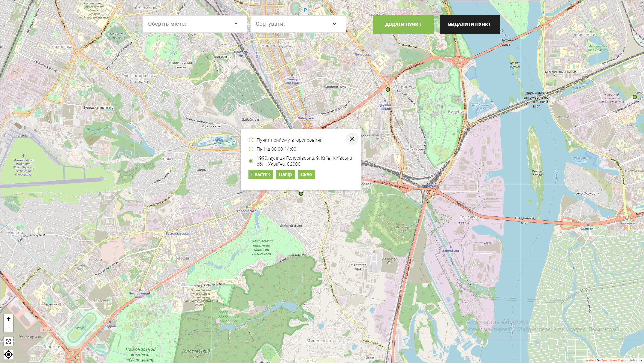
Task: Open the Сортувати dropdown
Action: (x=298, y=24)
